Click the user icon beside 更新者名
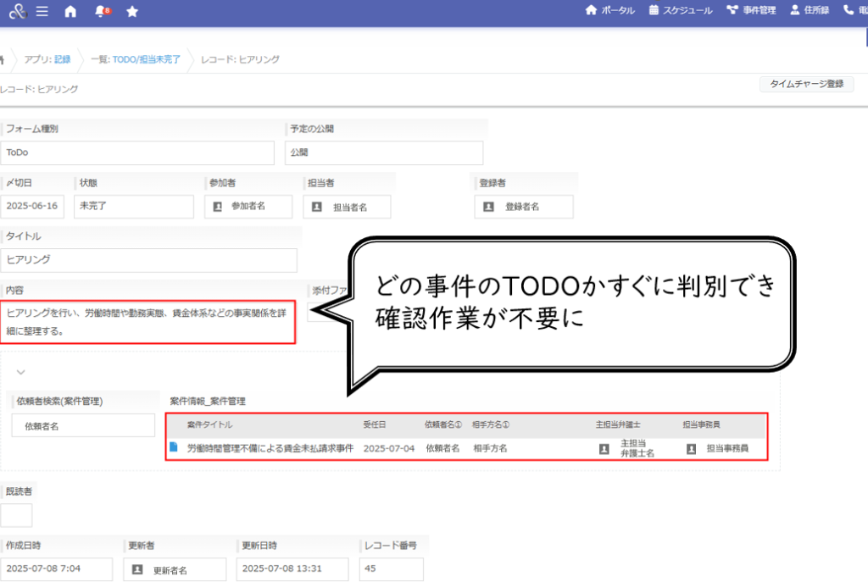 pyautogui.click(x=136, y=570)
